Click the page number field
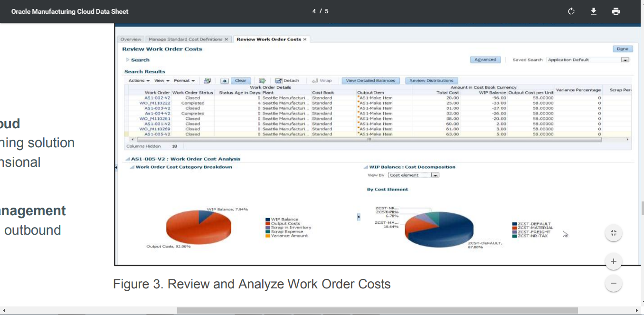 pyautogui.click(x=314, y=11)
